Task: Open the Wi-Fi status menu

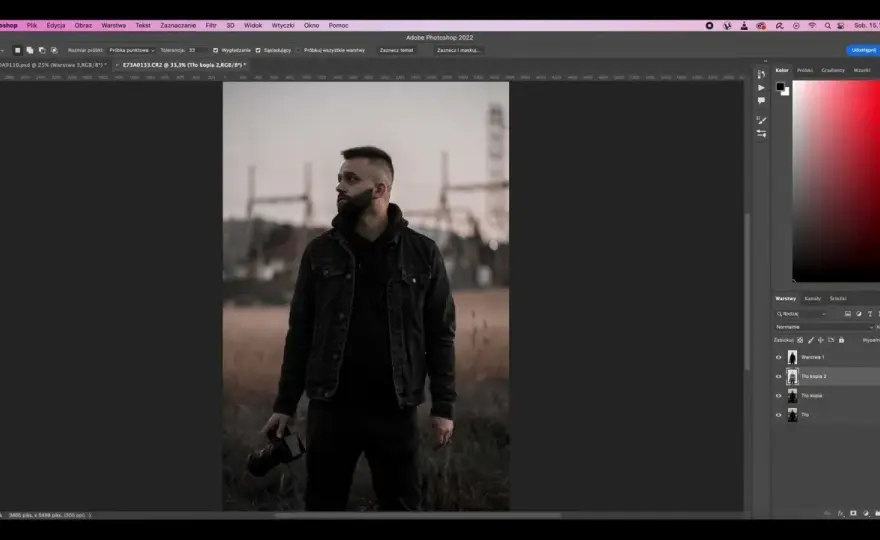Action: point(812,26)
